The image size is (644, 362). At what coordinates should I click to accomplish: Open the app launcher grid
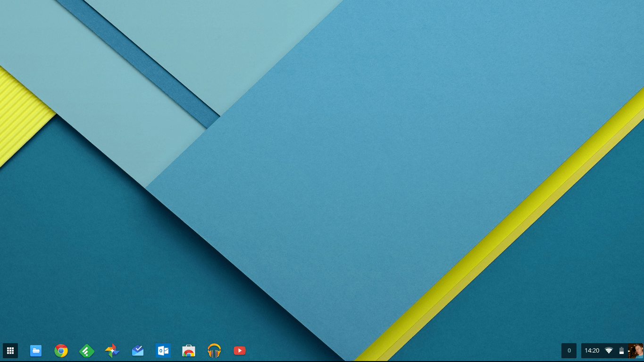(x=10, y=351)
